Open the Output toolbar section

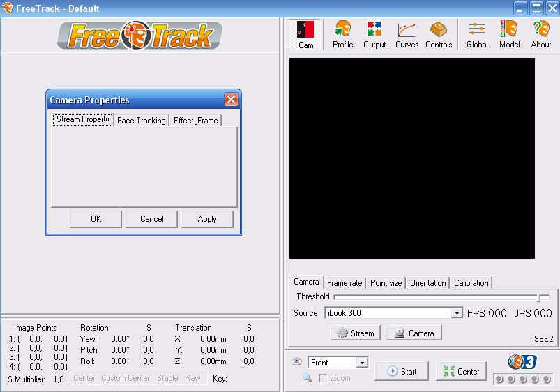point(374,35)
